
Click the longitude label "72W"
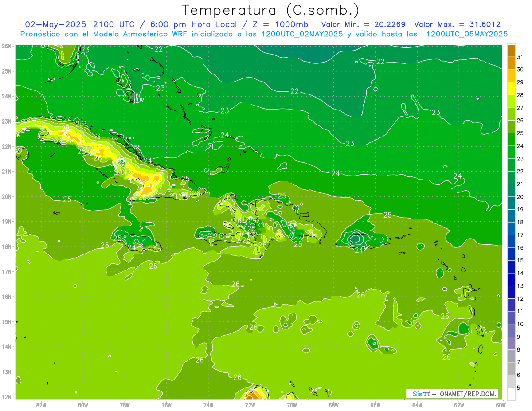coord(250,405)
